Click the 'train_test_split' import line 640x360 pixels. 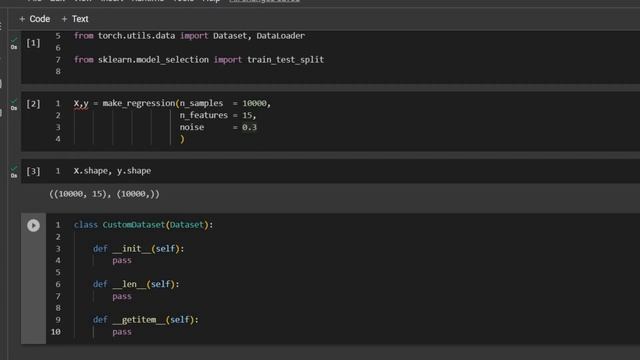point(199,60)
